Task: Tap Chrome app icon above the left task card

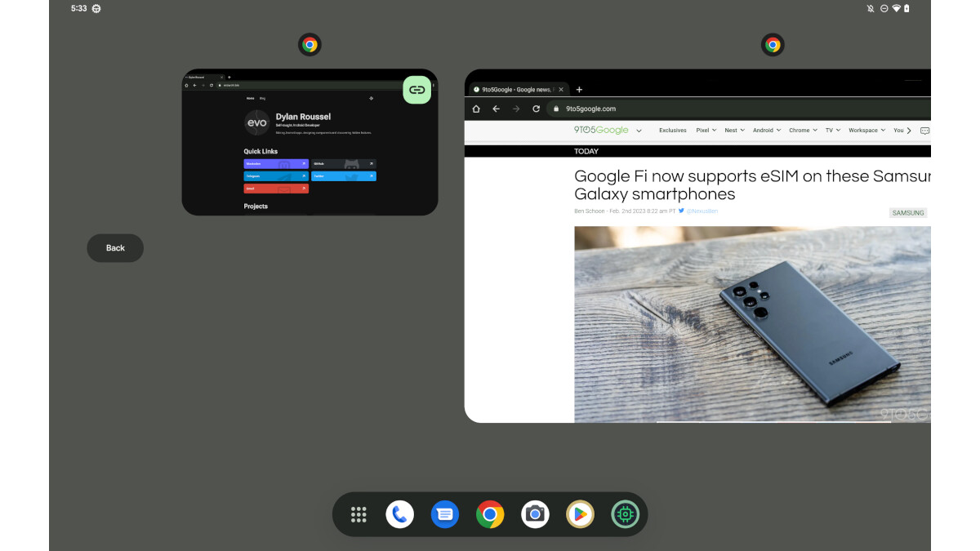Action: pyautogui.click(x=310, y=45)
